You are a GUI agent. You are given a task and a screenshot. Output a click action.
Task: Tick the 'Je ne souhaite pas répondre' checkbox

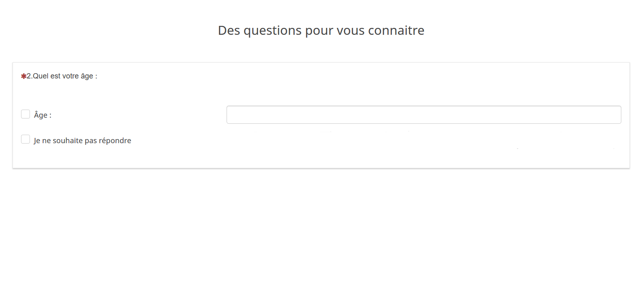(25, 140)
